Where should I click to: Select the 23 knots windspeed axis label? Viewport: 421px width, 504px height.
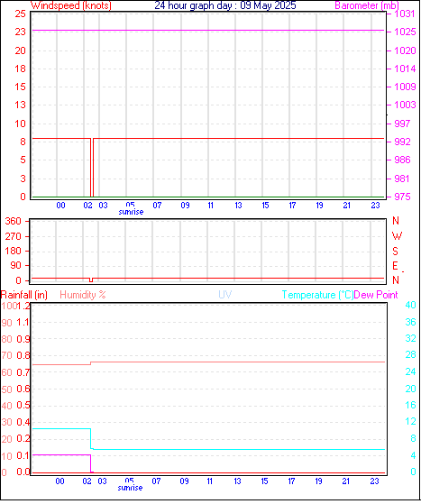(20, 32)
